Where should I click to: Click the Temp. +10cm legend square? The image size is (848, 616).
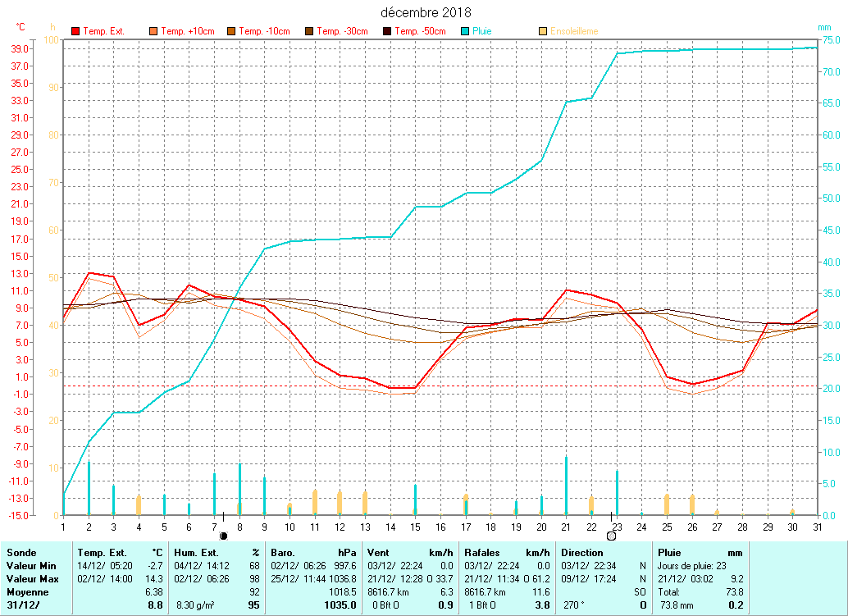click(x=153, y=31)
